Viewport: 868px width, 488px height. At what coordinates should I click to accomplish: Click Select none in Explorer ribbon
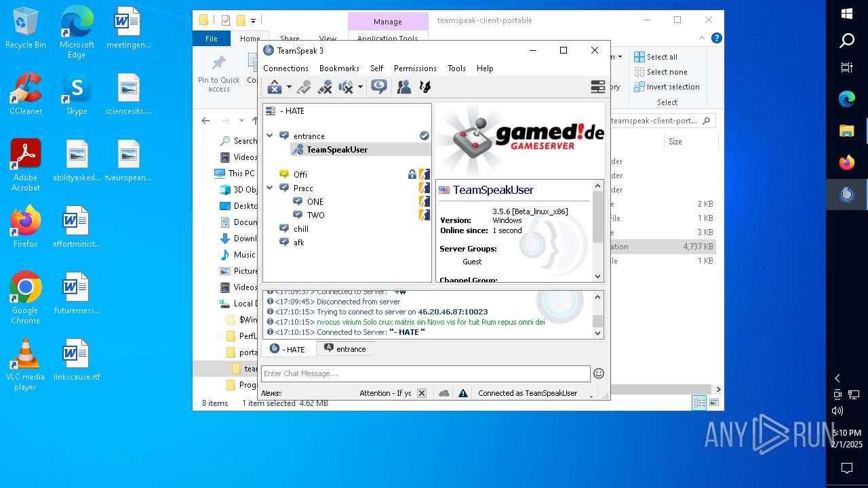point(661,72)
